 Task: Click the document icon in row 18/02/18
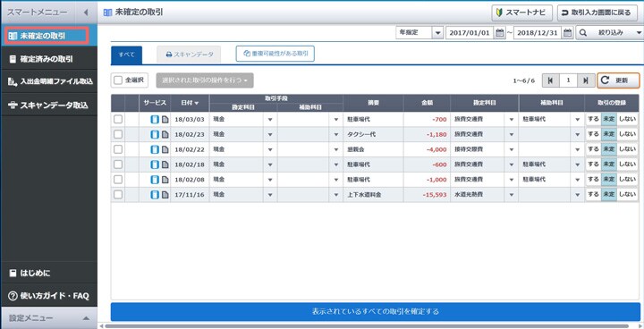pos(165,164)
